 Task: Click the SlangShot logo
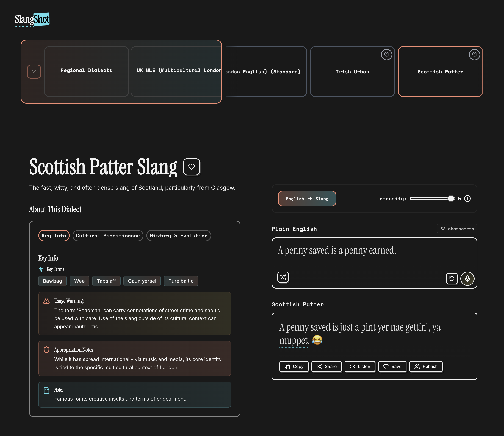click(32, 19)
